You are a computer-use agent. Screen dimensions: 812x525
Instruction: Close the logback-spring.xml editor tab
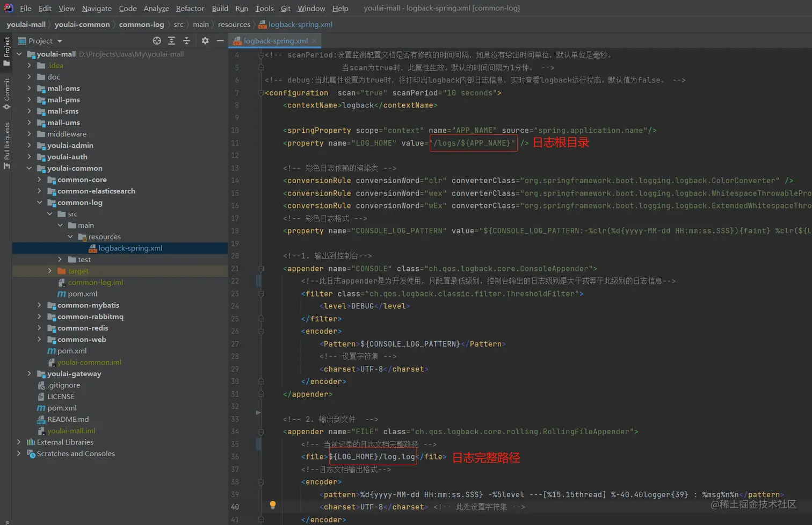(x=314, y=41)
